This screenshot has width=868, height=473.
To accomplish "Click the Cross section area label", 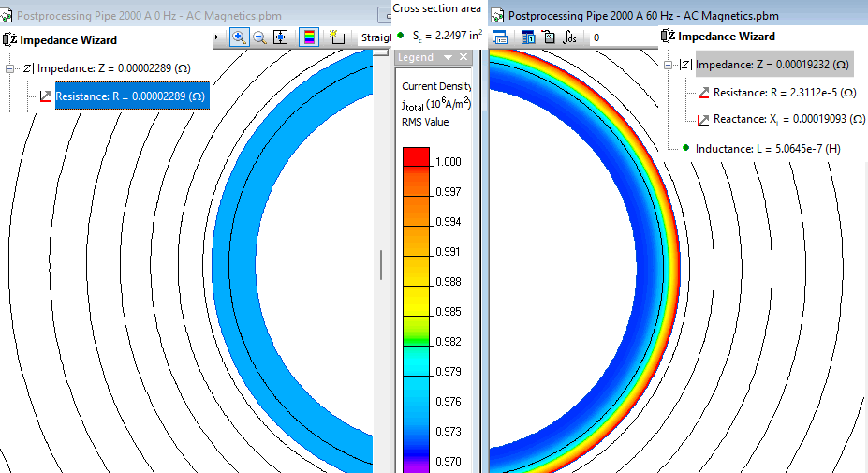I will (436, 8).
